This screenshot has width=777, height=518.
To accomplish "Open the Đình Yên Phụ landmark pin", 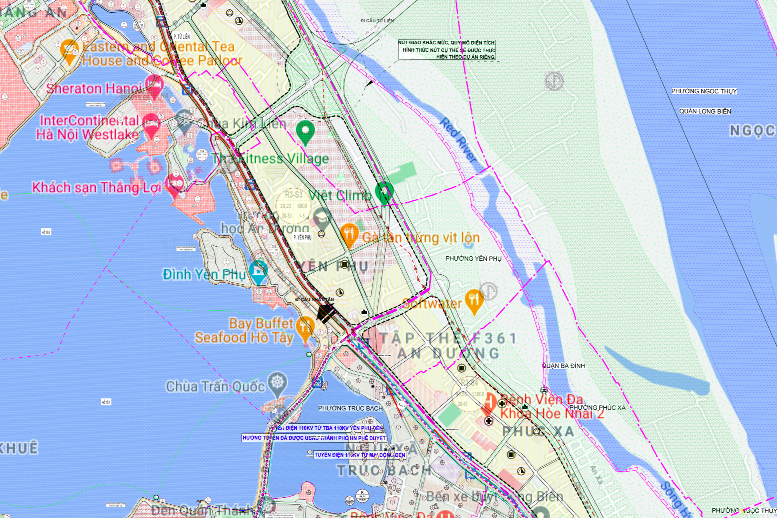I will (x=258, y=272).
